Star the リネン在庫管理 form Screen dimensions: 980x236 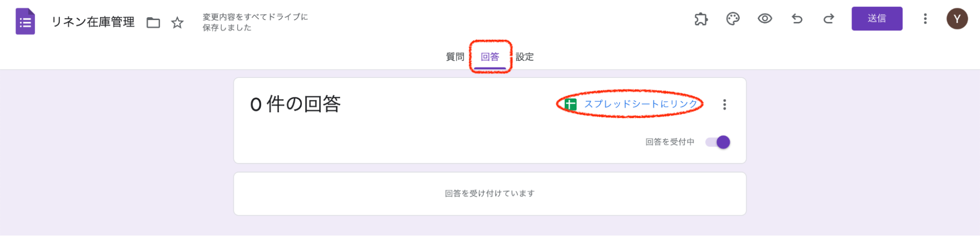(x=177, y=23)
